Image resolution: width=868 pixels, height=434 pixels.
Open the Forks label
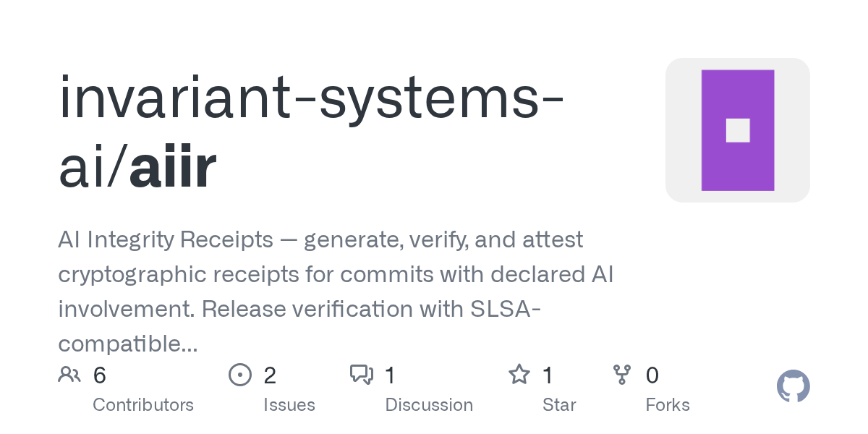(668, 404)
